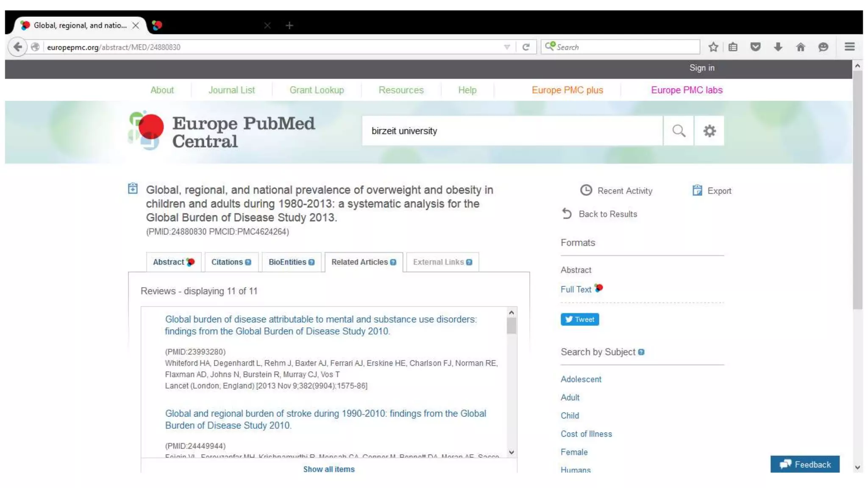Image resolution: width=868 pixels, height=488 pixels.
Task: Expand the URL bar history dropdown
Action: (x=507, y=47)
